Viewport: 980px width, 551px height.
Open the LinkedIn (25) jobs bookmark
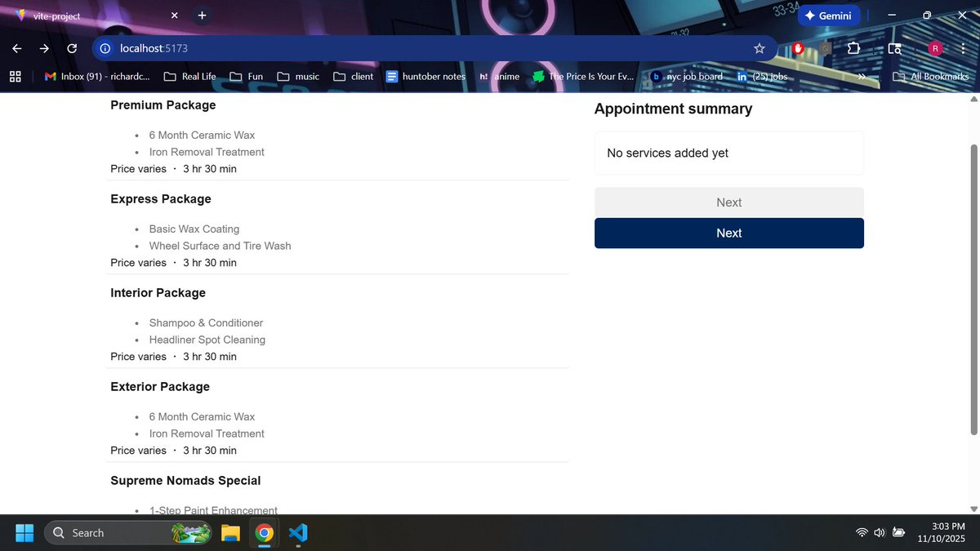tap(761, 76)
